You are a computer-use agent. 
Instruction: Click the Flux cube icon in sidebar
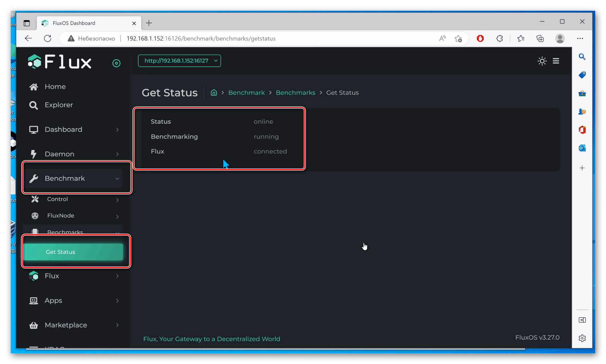tap(34, 276)
